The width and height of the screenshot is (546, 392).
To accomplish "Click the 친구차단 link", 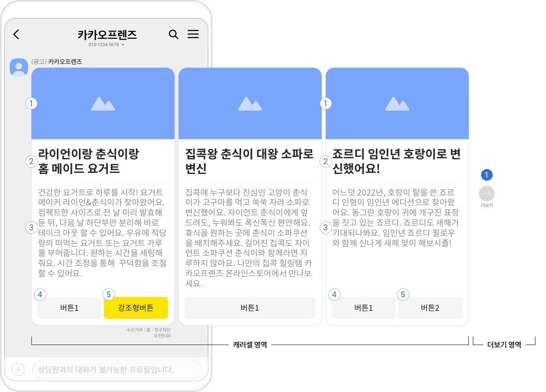I will tap(163, 330).
